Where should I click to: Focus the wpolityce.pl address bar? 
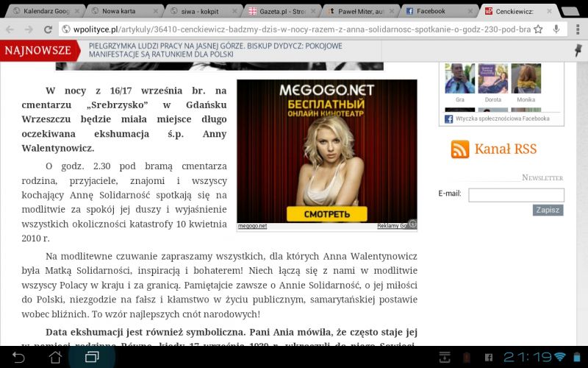(x=302, y=29)
